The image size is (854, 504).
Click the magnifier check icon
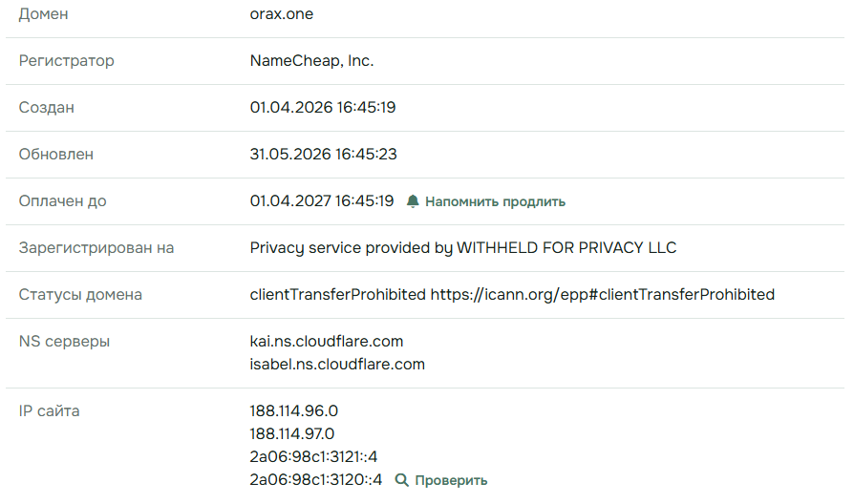pos(401,480)
